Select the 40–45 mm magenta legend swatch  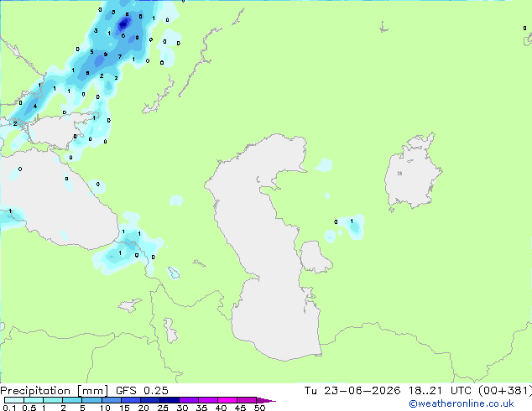(x=227, y=400)
